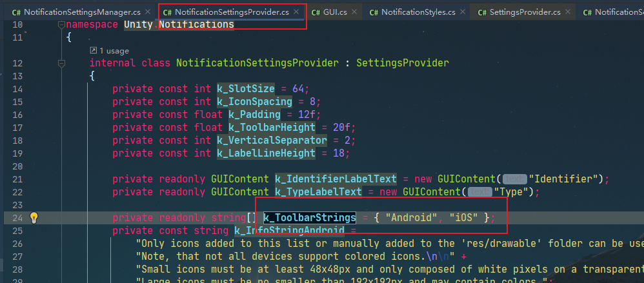
Task: Click the k_IdentifierLabelText field
Action: click(336, 179)
